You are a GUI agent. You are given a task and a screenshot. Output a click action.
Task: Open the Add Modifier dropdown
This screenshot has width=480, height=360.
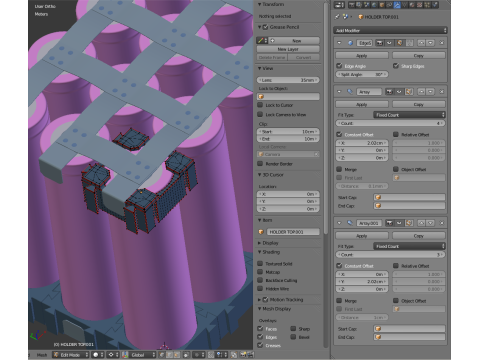tap(390, 30)
